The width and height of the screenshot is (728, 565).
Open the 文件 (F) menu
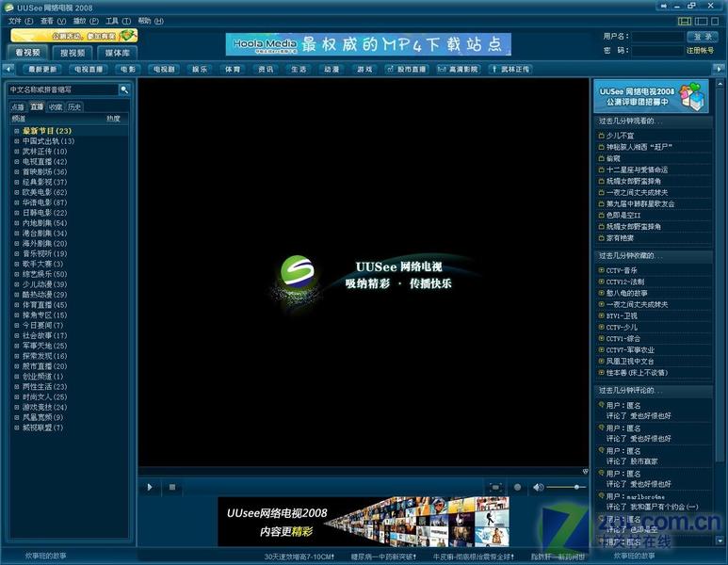pos(21,21)
